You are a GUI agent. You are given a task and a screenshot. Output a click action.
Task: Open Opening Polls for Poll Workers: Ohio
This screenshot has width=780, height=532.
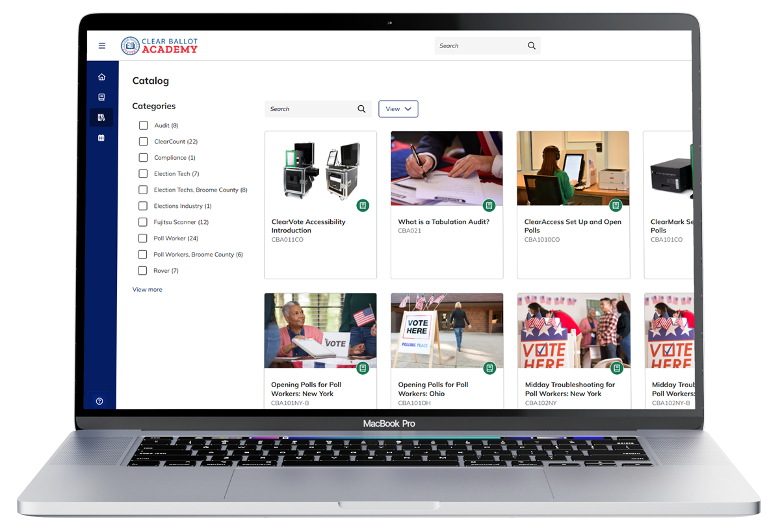click(x=433, y=389)
